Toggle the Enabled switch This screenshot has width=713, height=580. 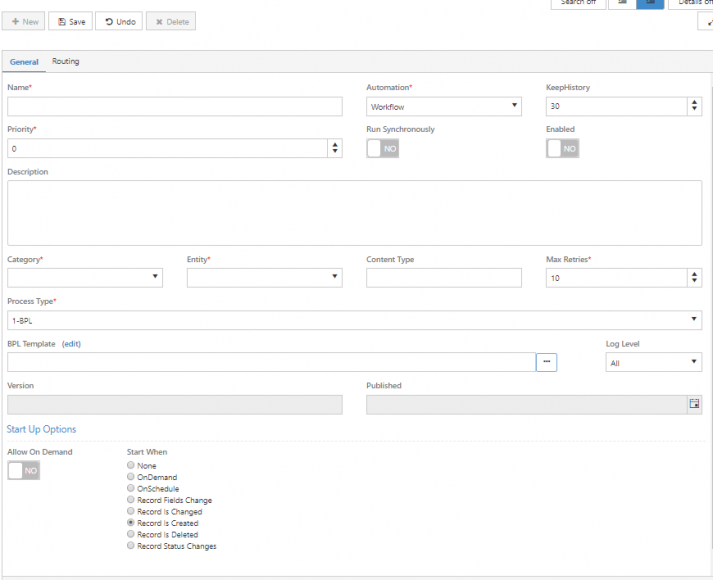(562, 148)
